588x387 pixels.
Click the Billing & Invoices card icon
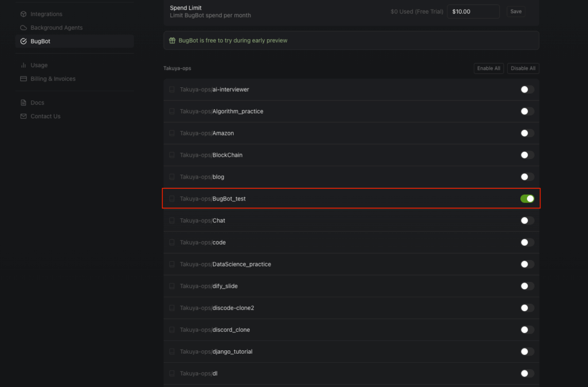[23, 79]
